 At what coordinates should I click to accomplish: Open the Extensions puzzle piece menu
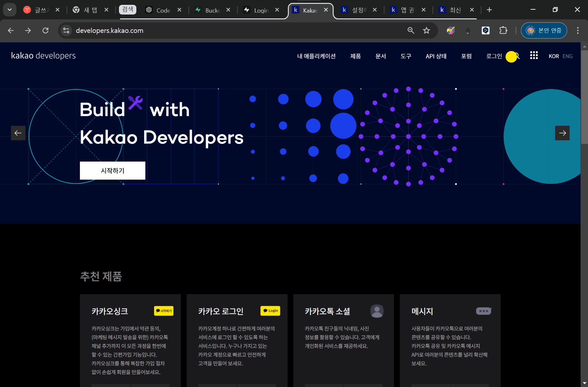(503, 30)
